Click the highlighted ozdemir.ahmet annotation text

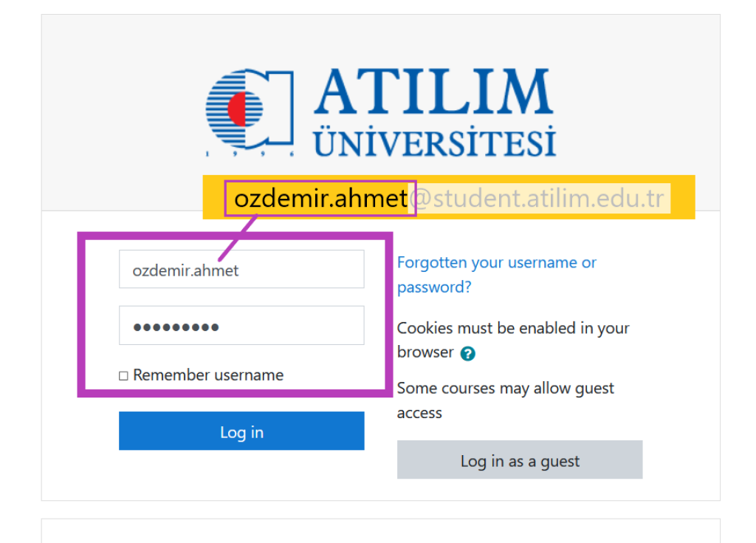[x=320, y=198]
